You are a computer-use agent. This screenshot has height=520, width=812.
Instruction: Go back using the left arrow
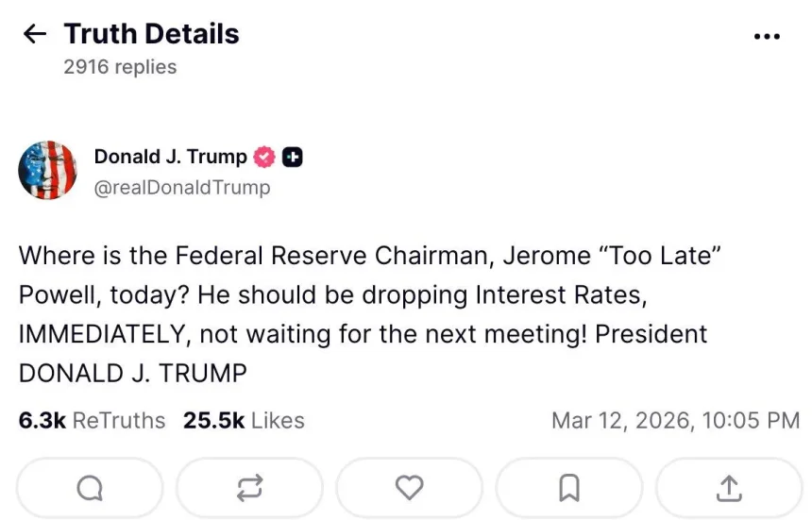[35, 35]
